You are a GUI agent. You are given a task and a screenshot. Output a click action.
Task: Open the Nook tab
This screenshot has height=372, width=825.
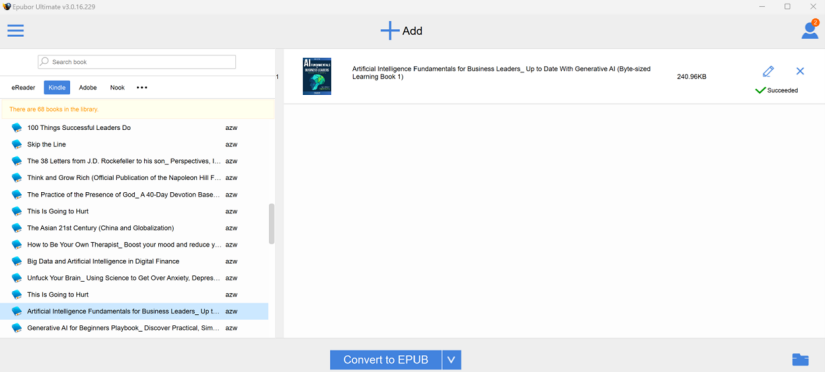point(117,88)
